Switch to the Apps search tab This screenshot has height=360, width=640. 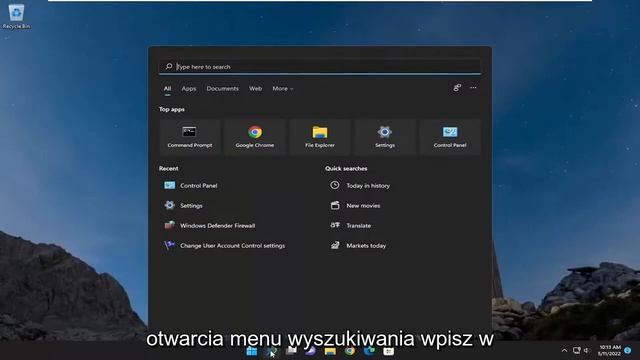[189, 89]
